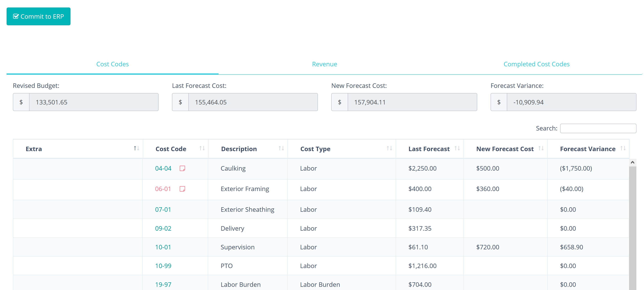
Task: Click the empty new forecast cell for Delivery
Action: (505, 228)
